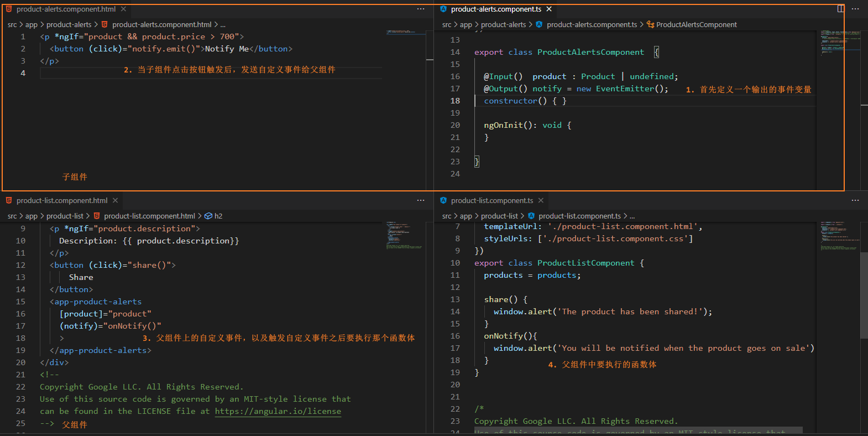Click the '<app-product-alerts' line

click(x=96, y=302)
